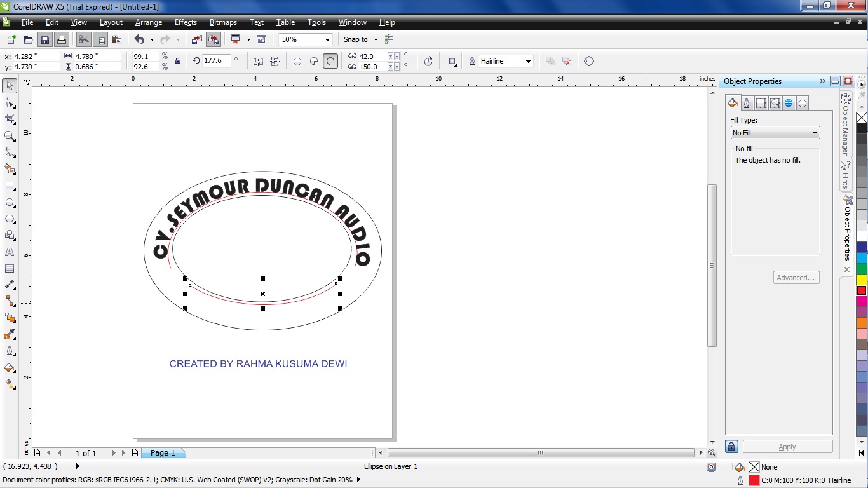Select the Fill tool in the toolbox
The image size is (868, 488).
coord(10,367)
